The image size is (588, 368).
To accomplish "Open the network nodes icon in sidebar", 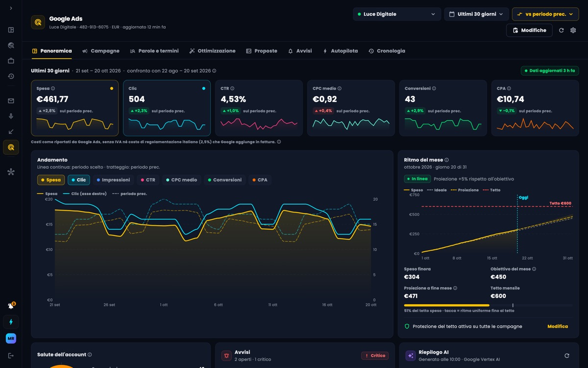I will tap(11, 172).
